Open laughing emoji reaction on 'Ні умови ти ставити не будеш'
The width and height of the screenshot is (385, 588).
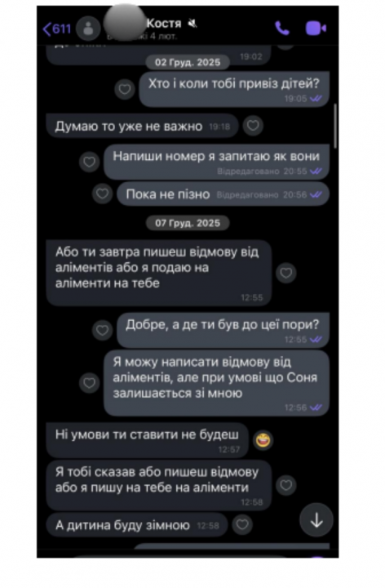click(x=263, y=440)
